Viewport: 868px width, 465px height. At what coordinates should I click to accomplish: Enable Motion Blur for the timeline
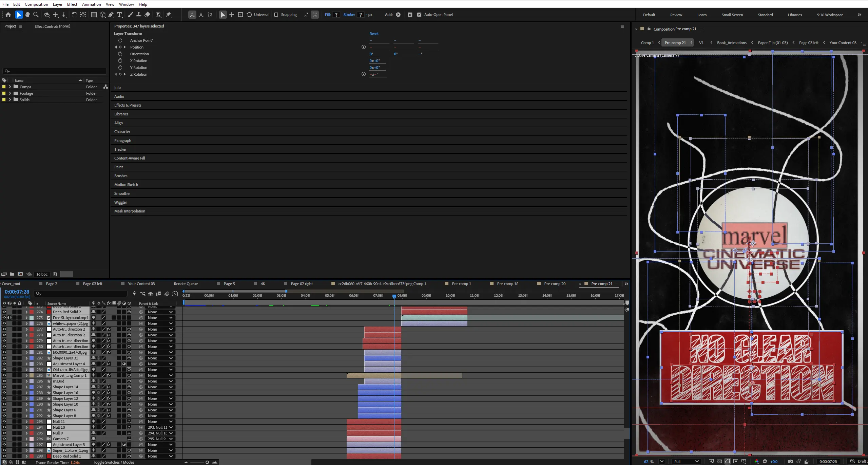(x=167, y=294)
